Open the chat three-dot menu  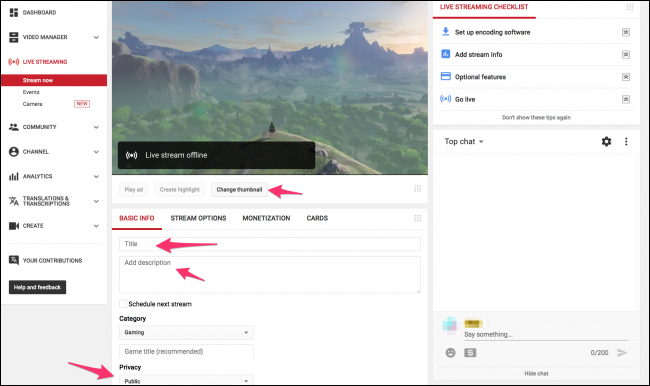point(626,141)
